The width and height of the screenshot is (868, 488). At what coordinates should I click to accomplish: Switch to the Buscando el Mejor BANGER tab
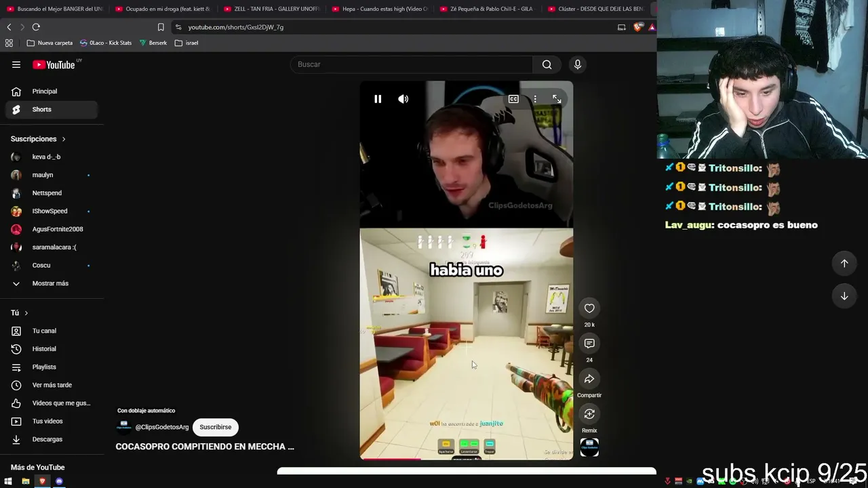55,9
